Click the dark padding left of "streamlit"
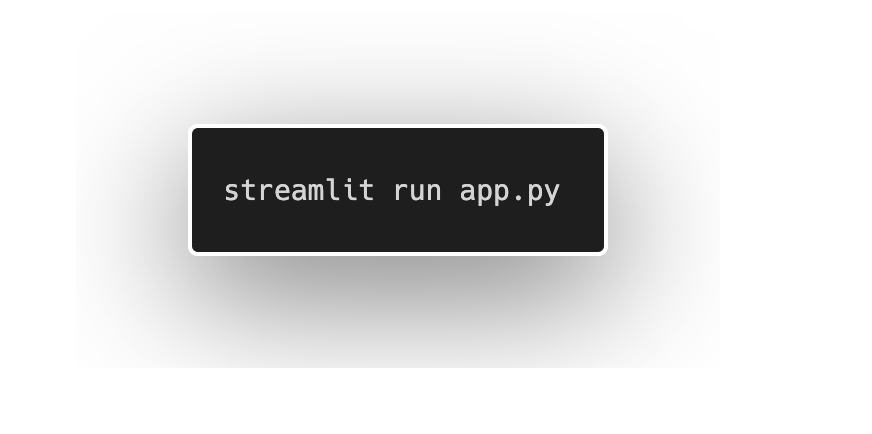This screenshot has height=434, width=872. coord(208,192)
